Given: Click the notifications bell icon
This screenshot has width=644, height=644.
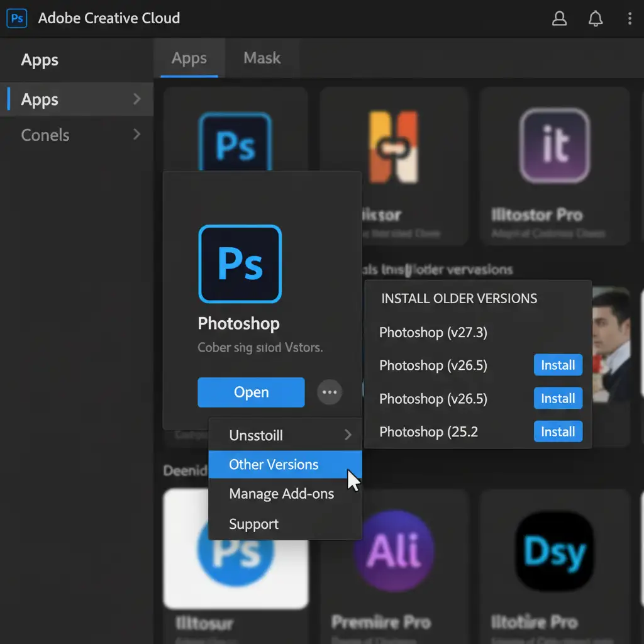Looking at the screenshot, I should (595, 19).
